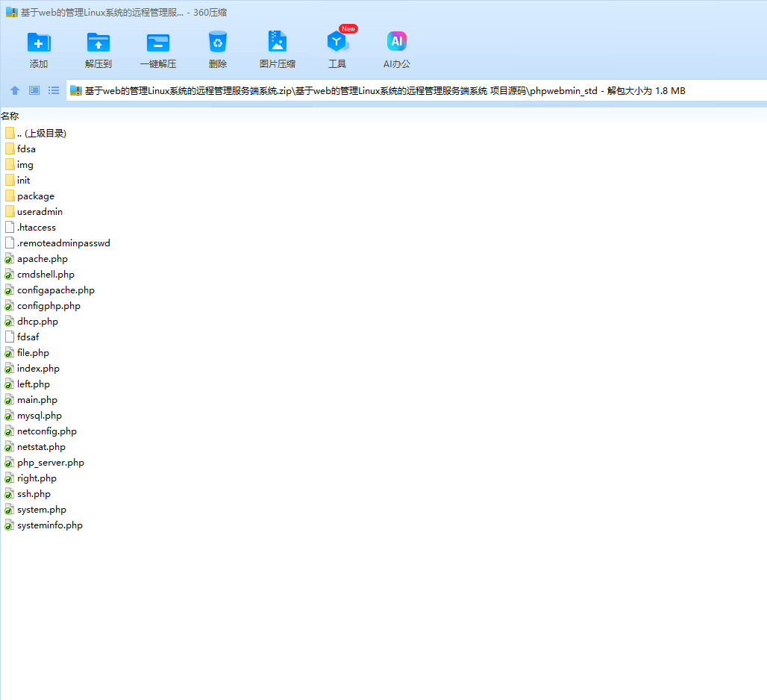This screenshot has width=767, height=700.
Task: Select the left.php file
Action: tap(28, 384)
